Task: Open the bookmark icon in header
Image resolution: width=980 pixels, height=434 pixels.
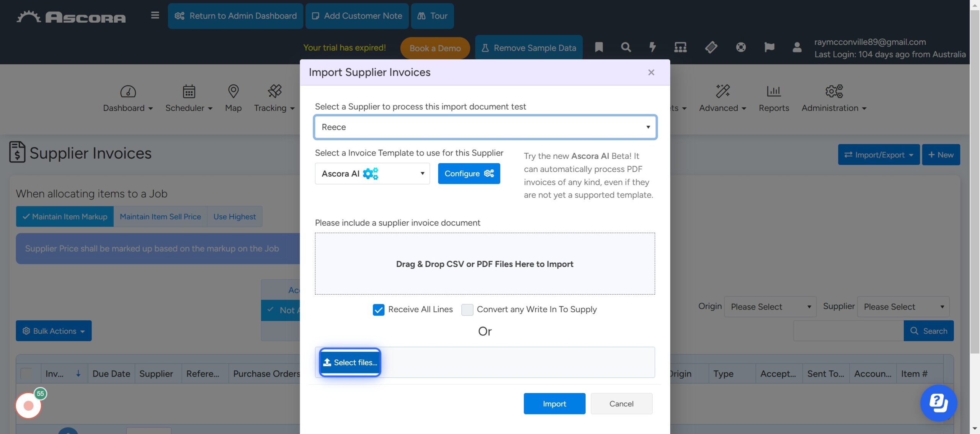Action: [x=599, y=47]
